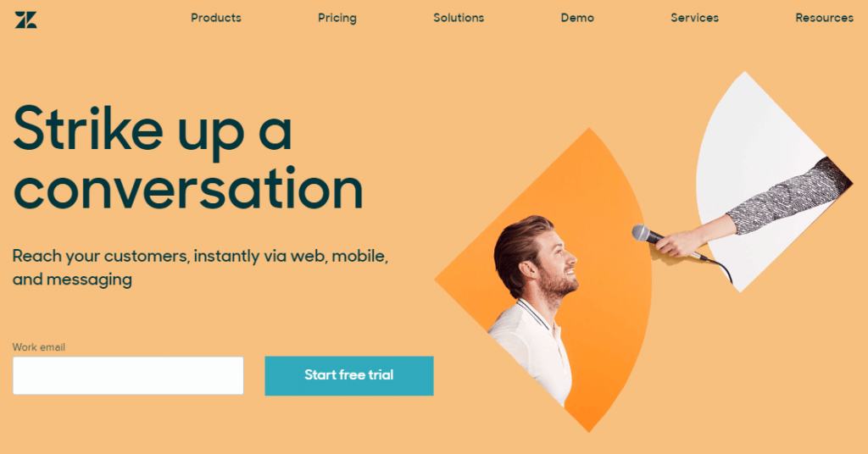Click the smiling man's face
The width and height of the screenshot is (868, 454).
(556, 263)
